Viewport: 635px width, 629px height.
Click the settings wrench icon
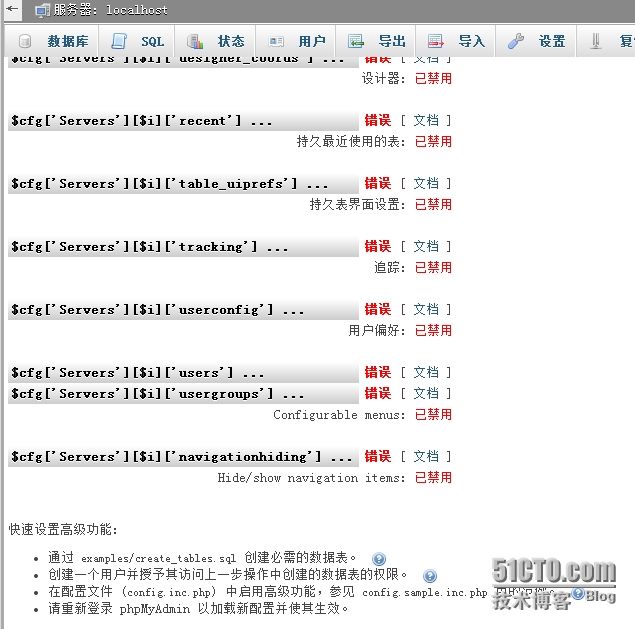516,41
